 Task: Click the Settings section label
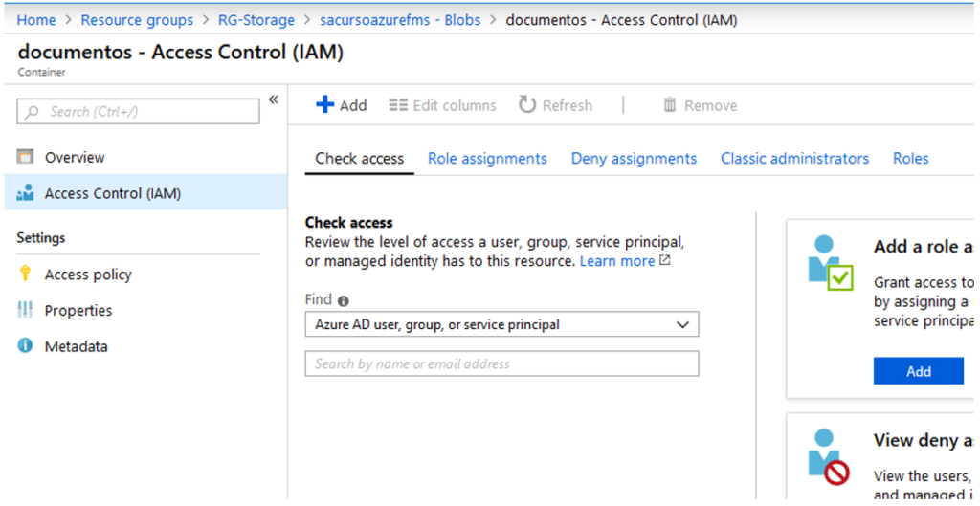point(41,238)
